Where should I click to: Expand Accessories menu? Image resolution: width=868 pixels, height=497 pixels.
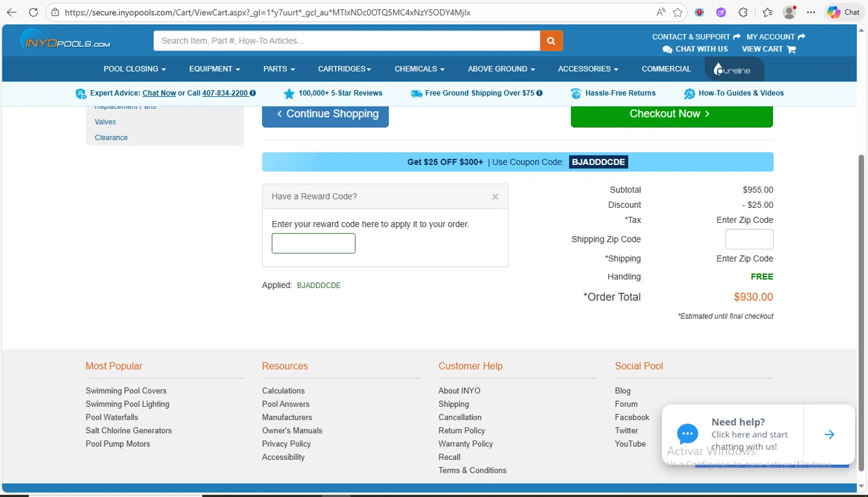588,69
